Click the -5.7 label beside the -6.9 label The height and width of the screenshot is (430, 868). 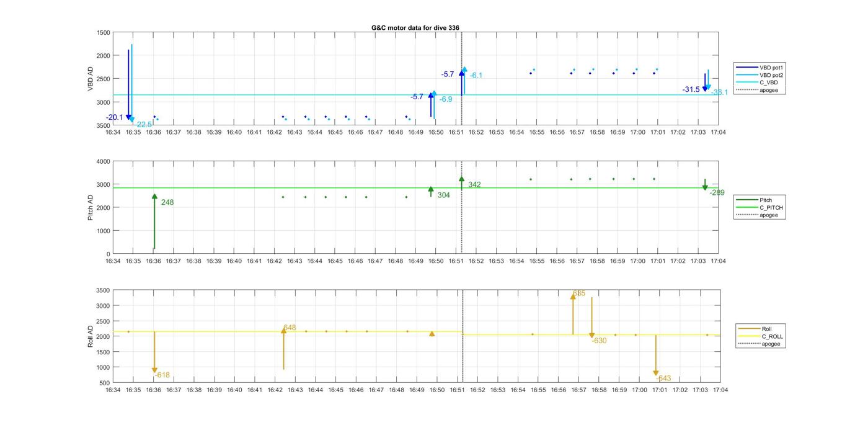point(417,97)
